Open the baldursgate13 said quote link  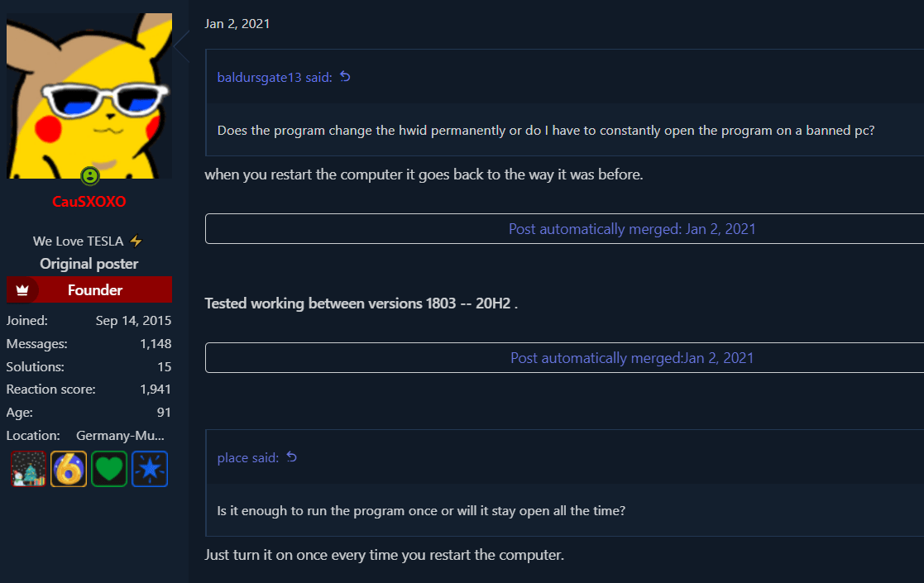(x=275, y=77)
